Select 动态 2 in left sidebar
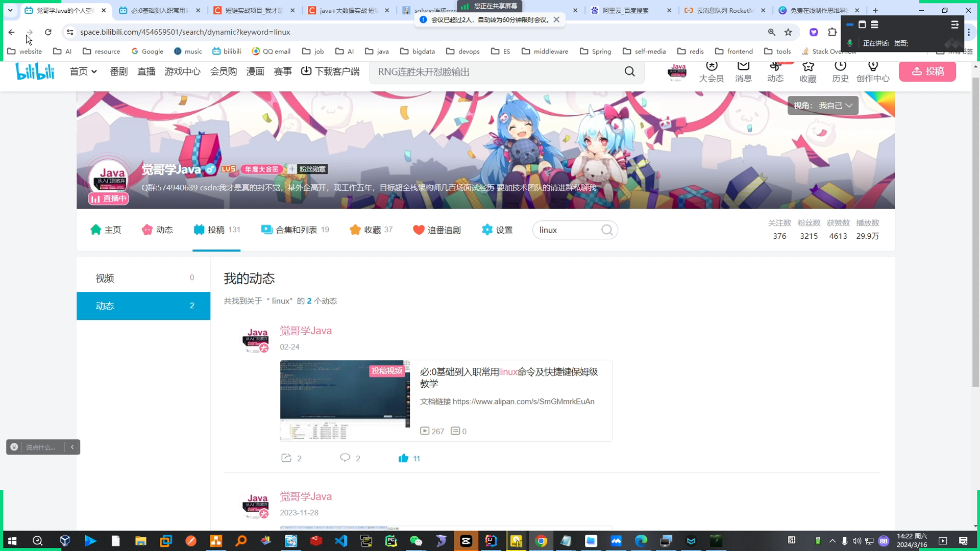The width and height of the screenshot is (980, 551). point(143,306)
